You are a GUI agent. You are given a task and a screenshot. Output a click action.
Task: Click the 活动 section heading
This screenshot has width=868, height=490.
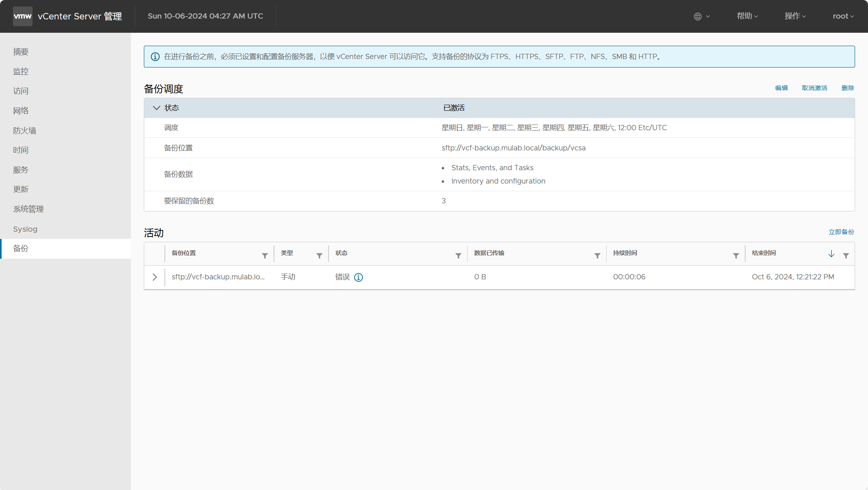[x=154, y=233]
